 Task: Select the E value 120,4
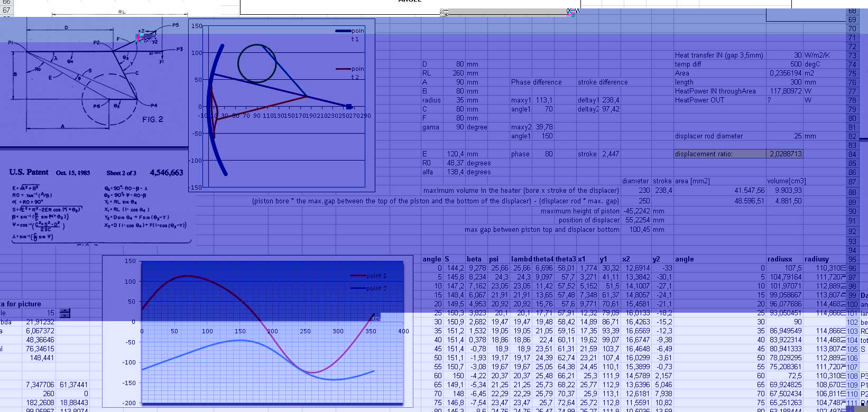coord(455,154)
